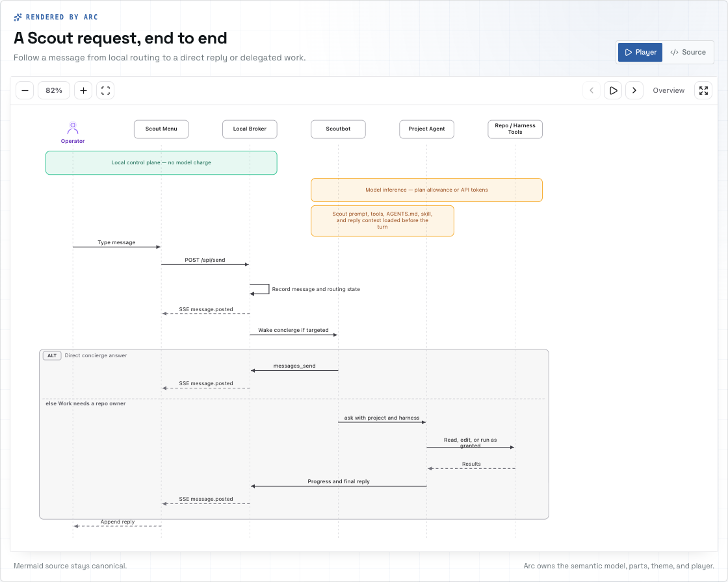This screenshot has height=582, width=728.
Task: Click 'Wake concierge if targeted' label
Action: click(x=293, y=330)
